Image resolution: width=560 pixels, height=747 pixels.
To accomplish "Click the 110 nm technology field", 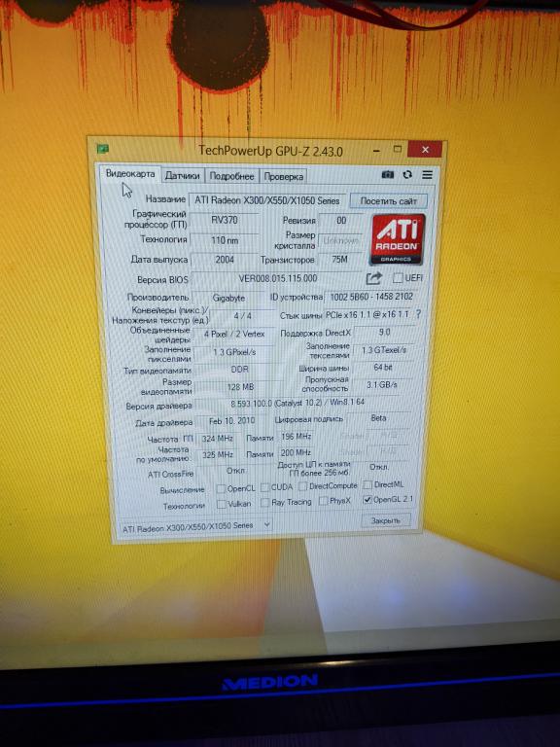I will 225,240.
